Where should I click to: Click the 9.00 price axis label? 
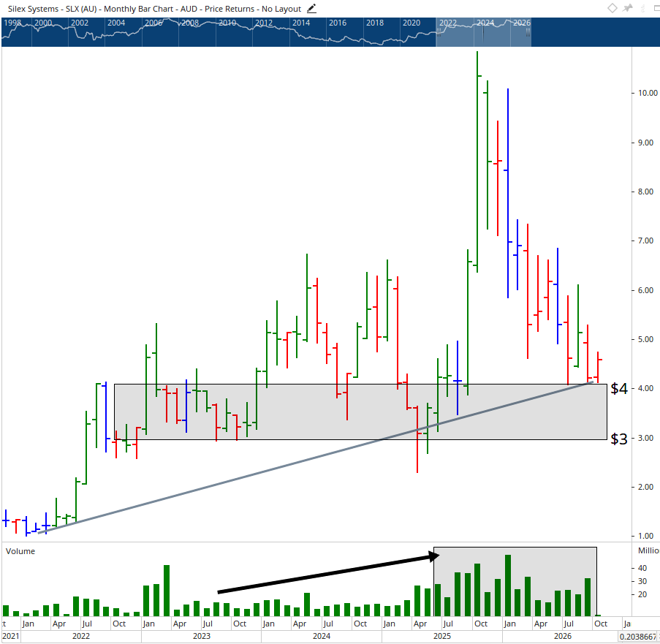[x=645, y=143]
